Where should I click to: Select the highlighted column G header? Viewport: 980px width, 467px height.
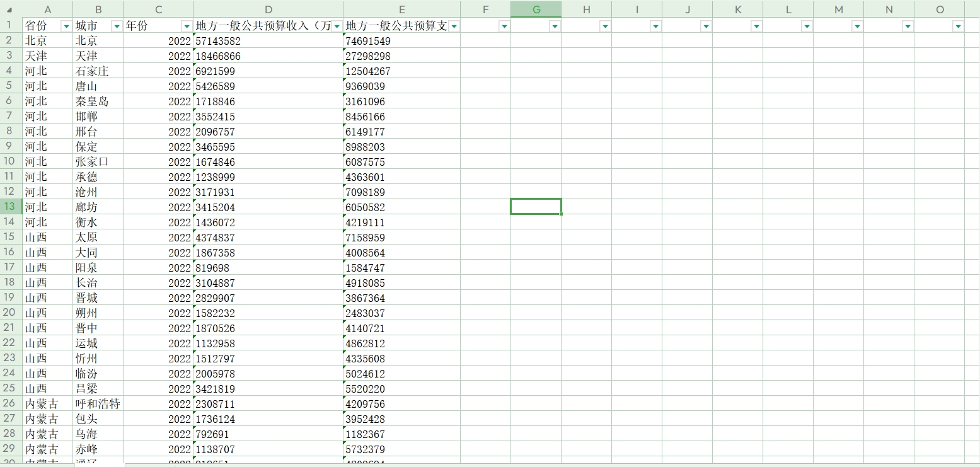[536, 9]
